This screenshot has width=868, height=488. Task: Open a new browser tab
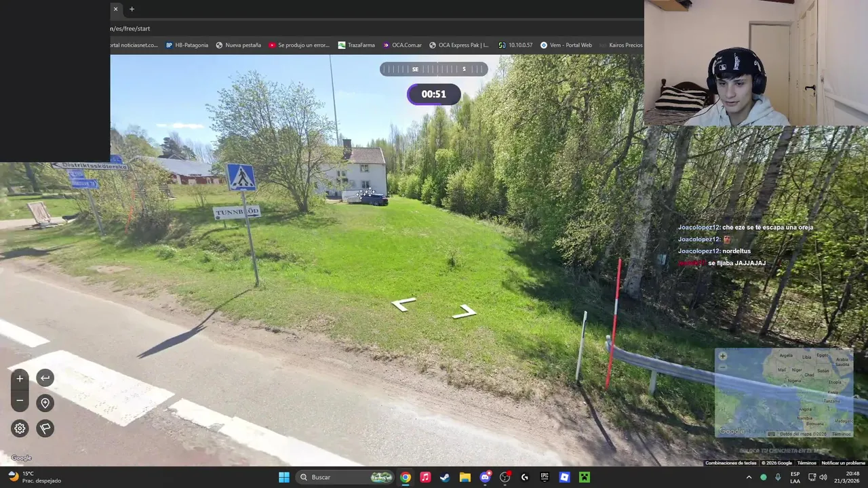(x=132, y=9)
